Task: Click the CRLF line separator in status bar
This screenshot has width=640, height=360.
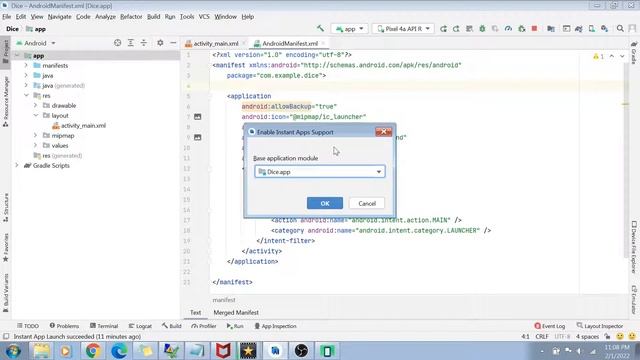Action: coord(542,336)
